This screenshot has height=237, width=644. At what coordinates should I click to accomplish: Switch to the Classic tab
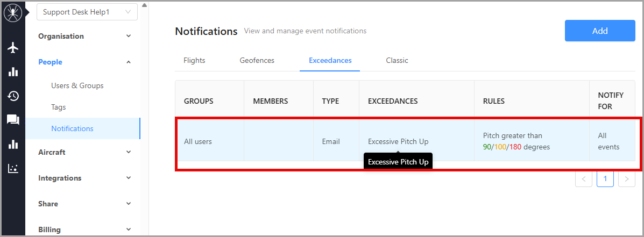[x=397, y=60]
